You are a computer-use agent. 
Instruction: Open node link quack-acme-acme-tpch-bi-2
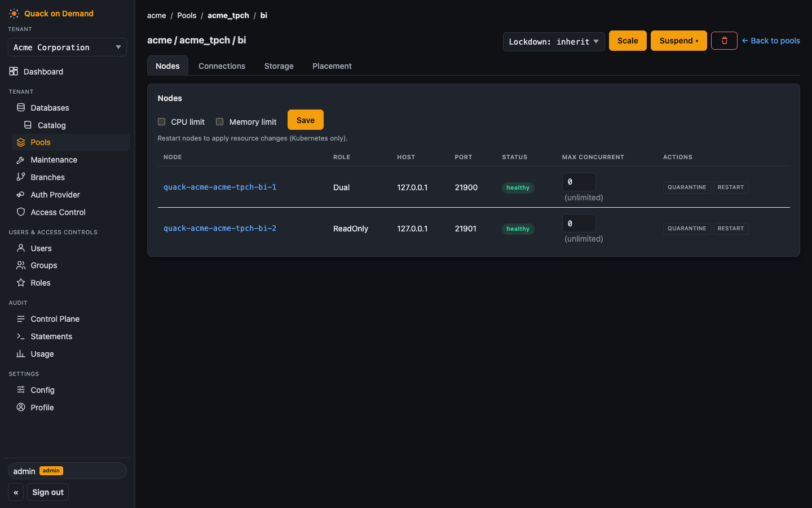click(220, 228)
